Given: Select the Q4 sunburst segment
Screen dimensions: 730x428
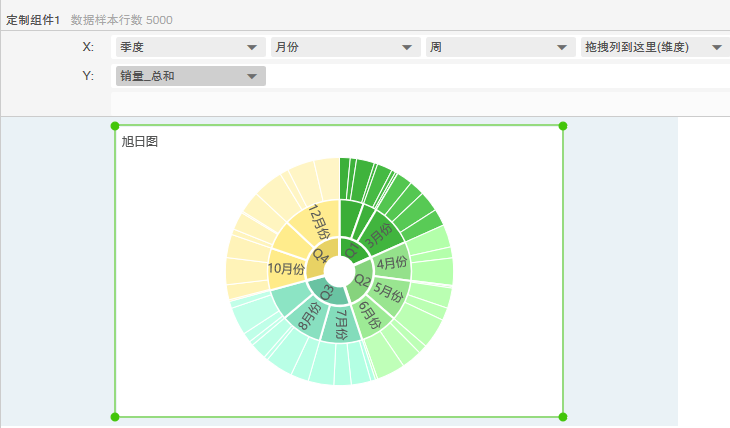Looking at the screenshot, I should pos(321,254).
